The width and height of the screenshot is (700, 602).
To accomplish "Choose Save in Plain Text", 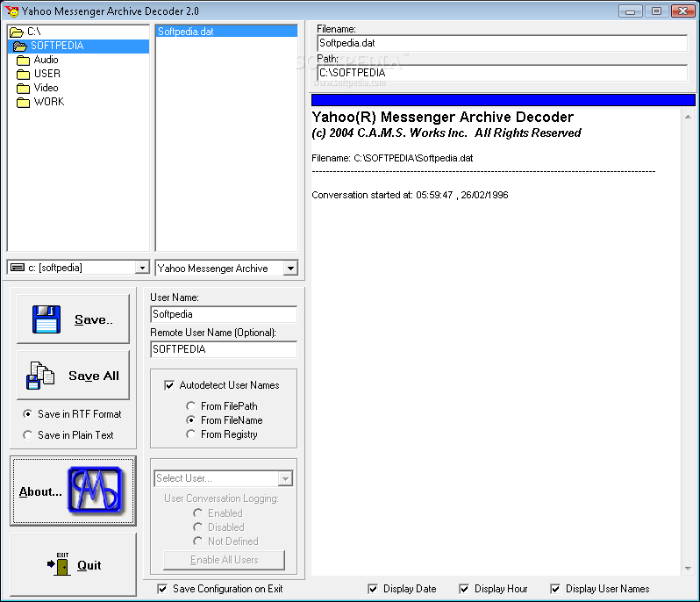I will coord(28,435).
